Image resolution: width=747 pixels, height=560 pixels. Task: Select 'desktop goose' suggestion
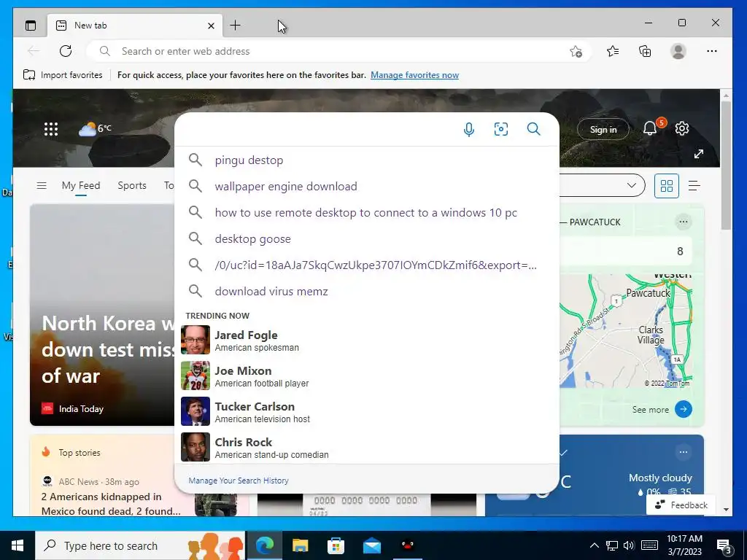367,238
